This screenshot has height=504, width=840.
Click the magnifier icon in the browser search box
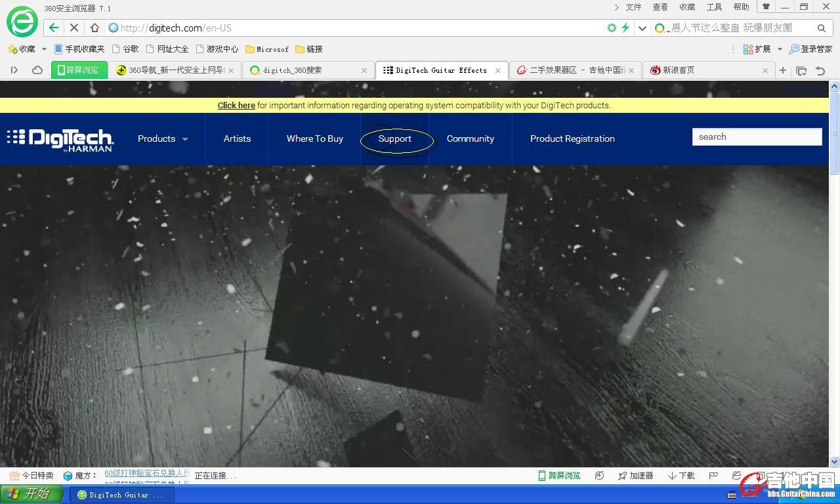click(x=821, y=28)
